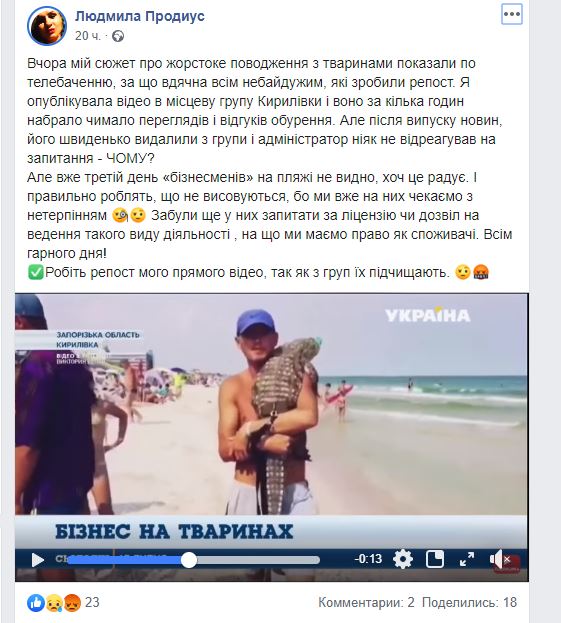Open video settings via the gear icon
Viewport: 561px width, 623px height.
[402, 559]
